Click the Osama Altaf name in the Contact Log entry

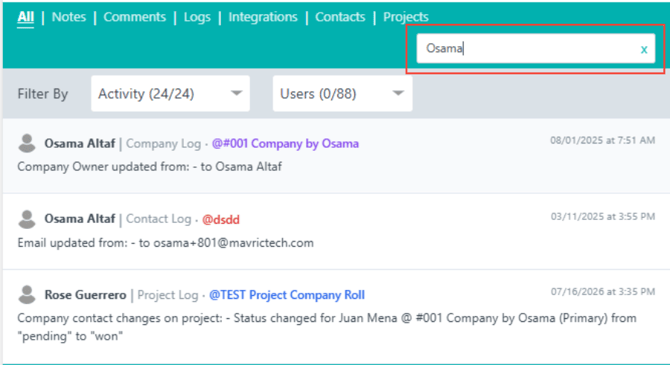pyautogui.click(x=80, y=219)
